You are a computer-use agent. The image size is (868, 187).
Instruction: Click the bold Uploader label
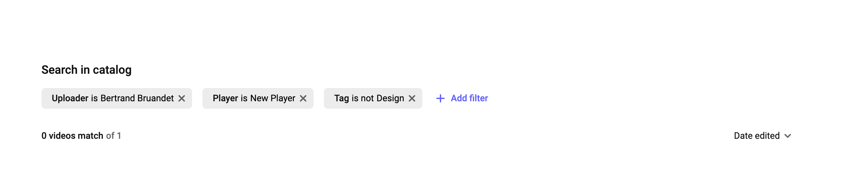(70, 98)
